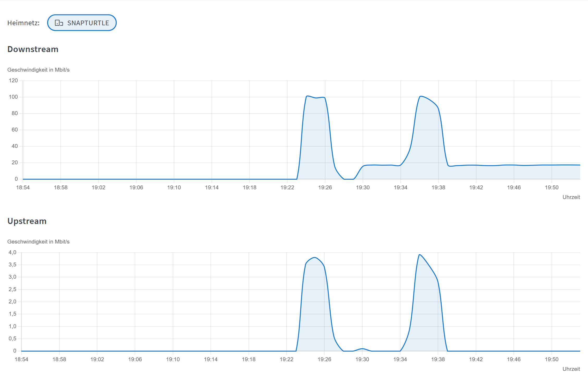This screenshot has width=588, height=381.
Task: Click the second Downstream peak near 19:36
Action: (x=420, y=96)
